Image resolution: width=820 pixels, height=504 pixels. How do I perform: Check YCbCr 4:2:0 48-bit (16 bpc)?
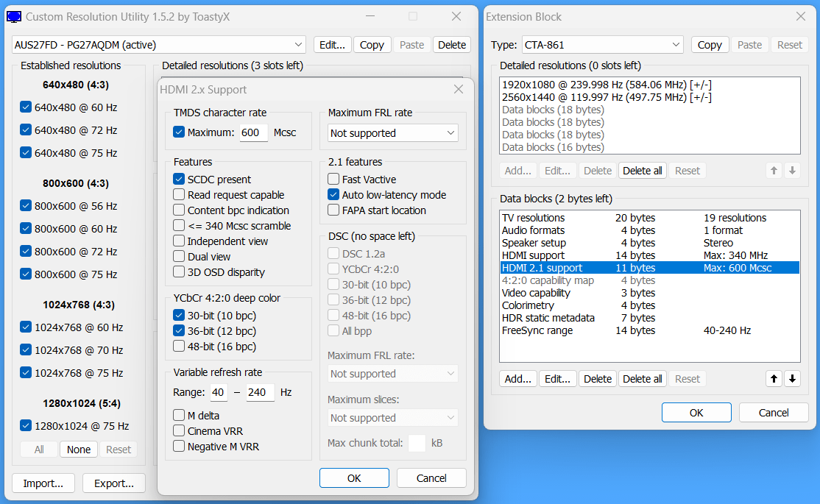tap(179, 347)
